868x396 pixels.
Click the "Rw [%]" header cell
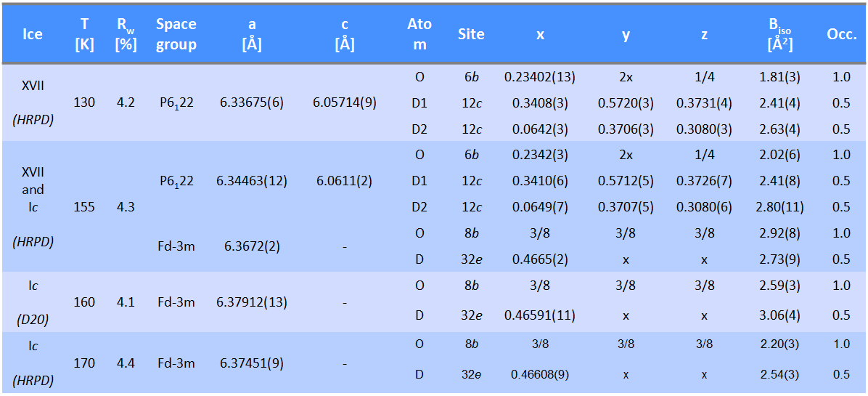(x=126, y=34)
